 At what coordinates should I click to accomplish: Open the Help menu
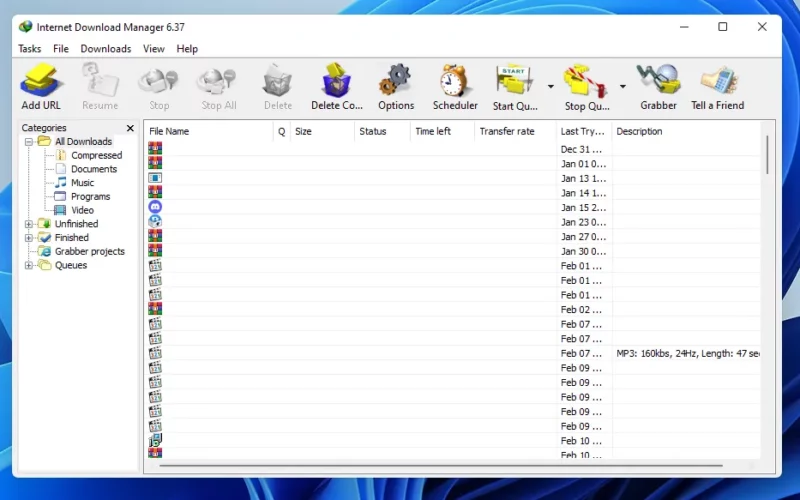pyautogui.click(x=187, y=48)
